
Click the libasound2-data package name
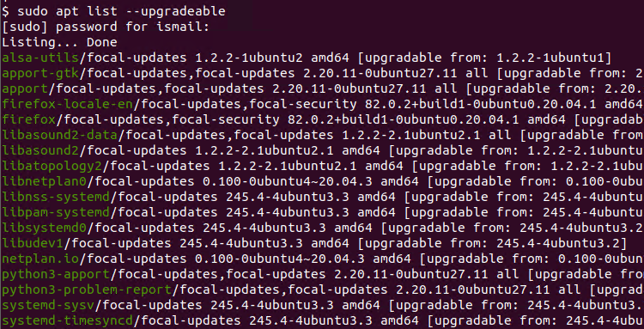point(59,135)
